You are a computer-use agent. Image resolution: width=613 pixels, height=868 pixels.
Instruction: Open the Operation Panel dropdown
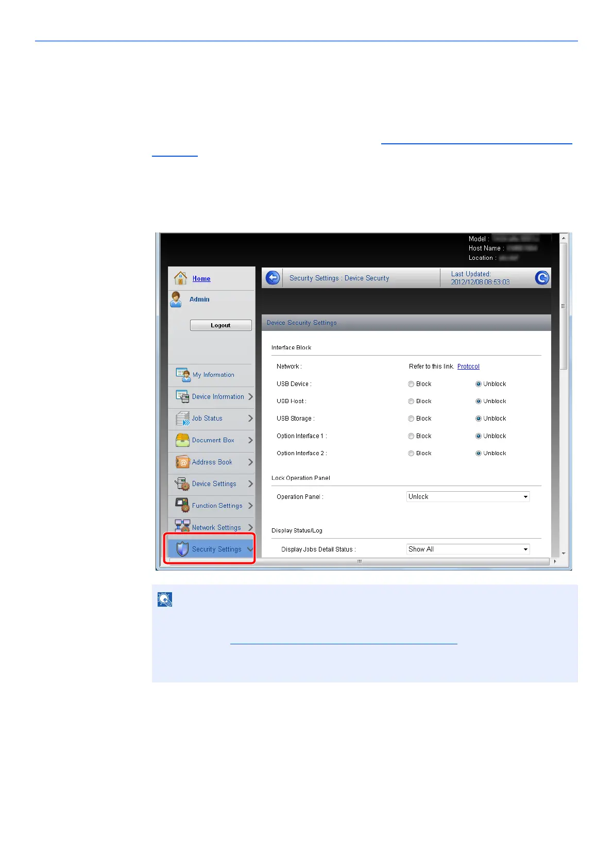[468, 497]
